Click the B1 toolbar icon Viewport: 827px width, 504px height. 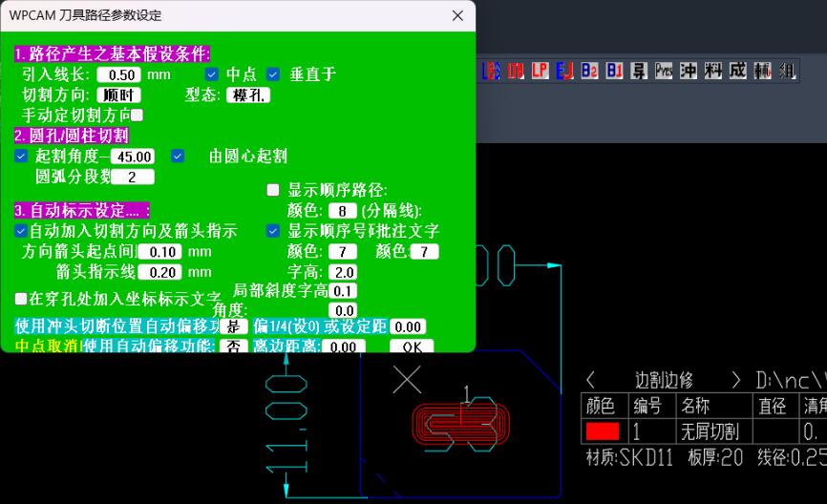point(614,71)
